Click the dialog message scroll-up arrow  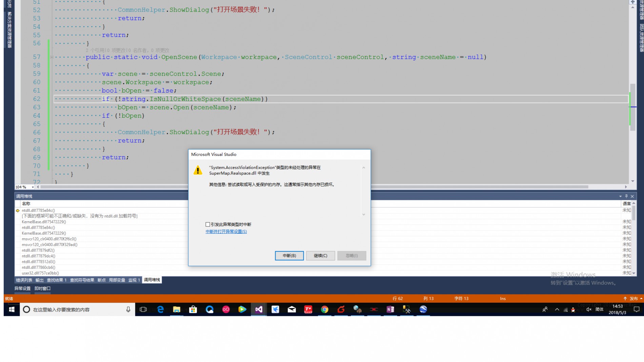364,167
